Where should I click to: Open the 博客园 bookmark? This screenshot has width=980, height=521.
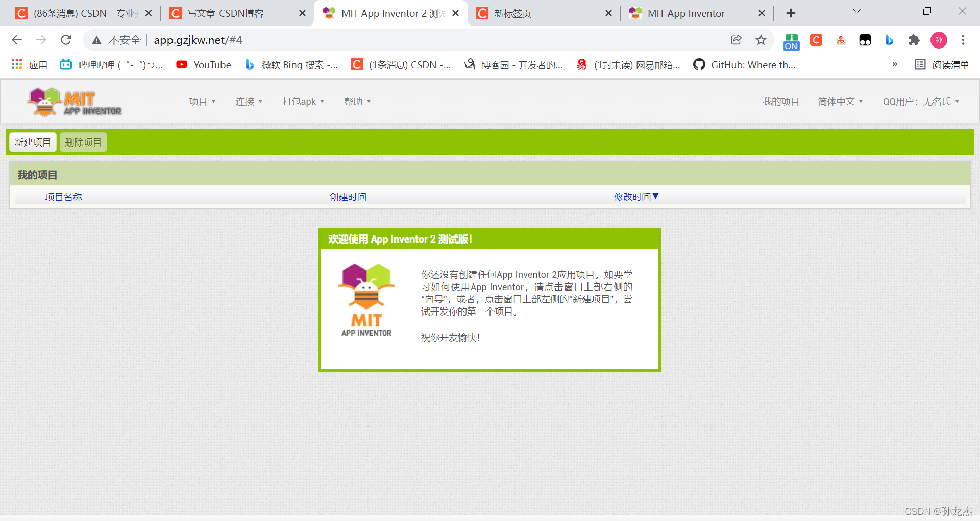click(513, 65)
